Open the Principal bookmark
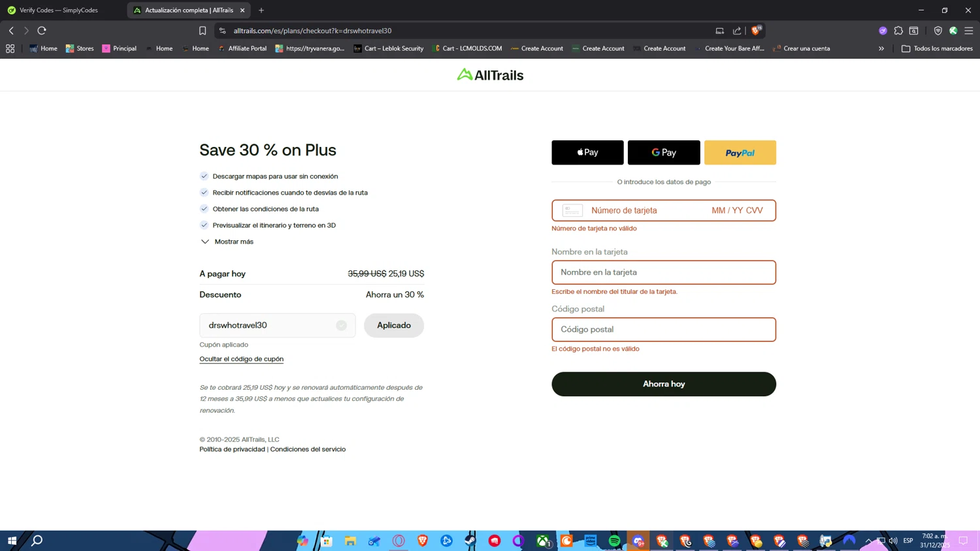The width and height of the screenshot is (980, 551). pos(119,48)
